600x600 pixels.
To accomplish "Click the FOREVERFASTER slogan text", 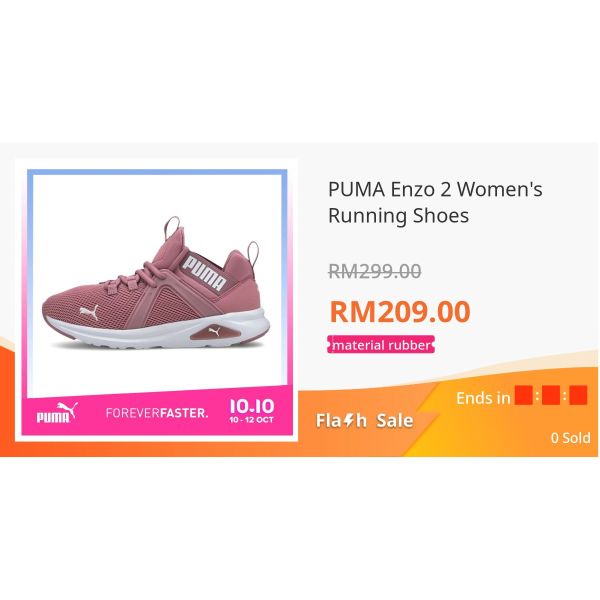I will click(157, 413).
